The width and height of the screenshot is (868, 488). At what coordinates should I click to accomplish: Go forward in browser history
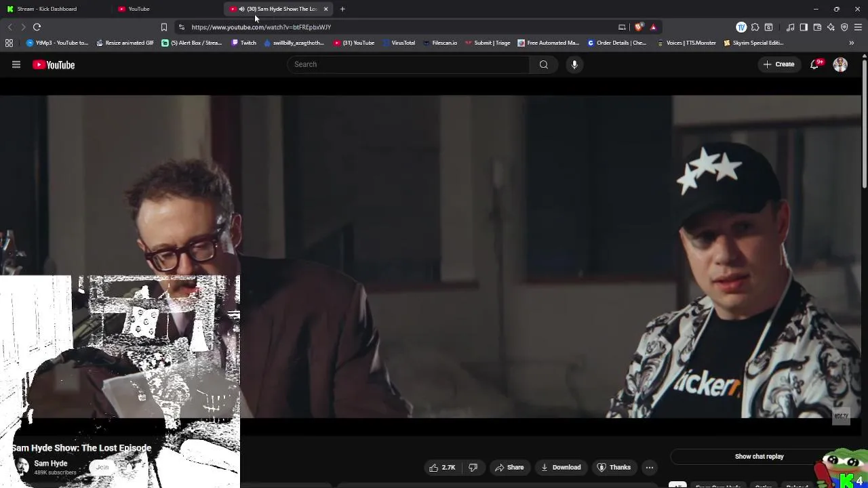[x=23, y=27]
